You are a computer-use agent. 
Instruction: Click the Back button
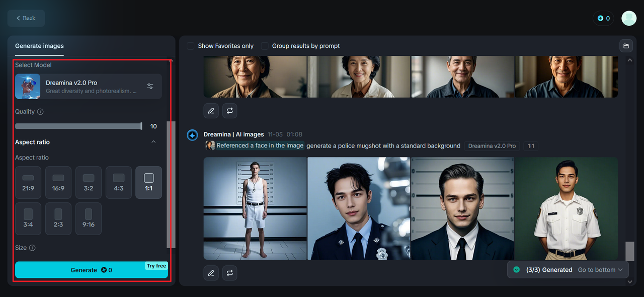(x=26, y=18)
